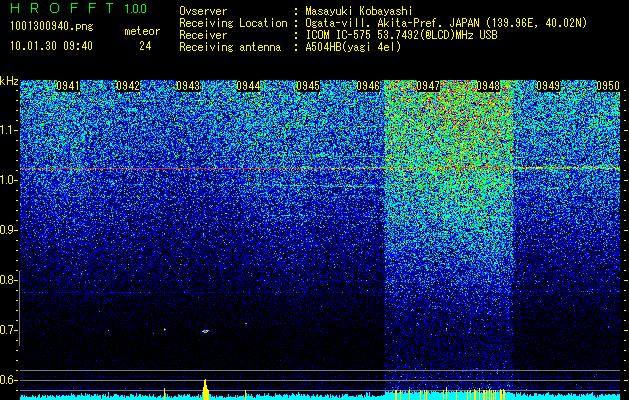Image resolution: width=629 pixels, height=400 pixels.
Task: Click the 0949 time marker
Action: [x=548, y=86]
